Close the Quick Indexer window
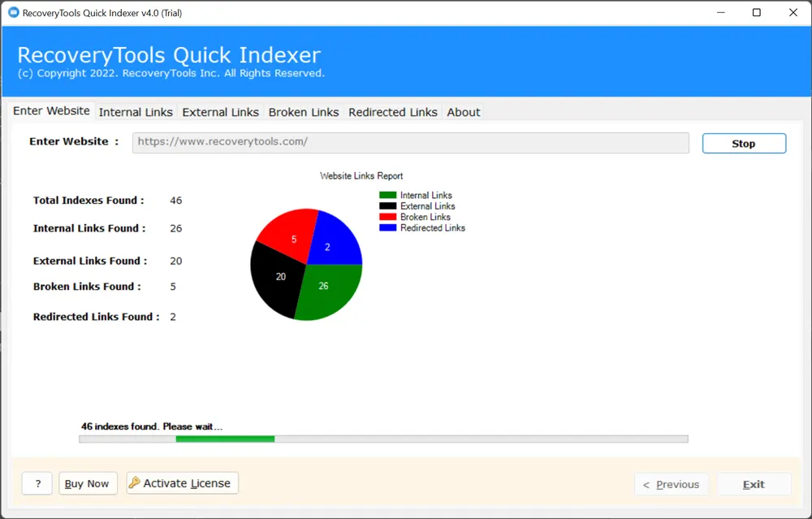 (x=793, y=12)
